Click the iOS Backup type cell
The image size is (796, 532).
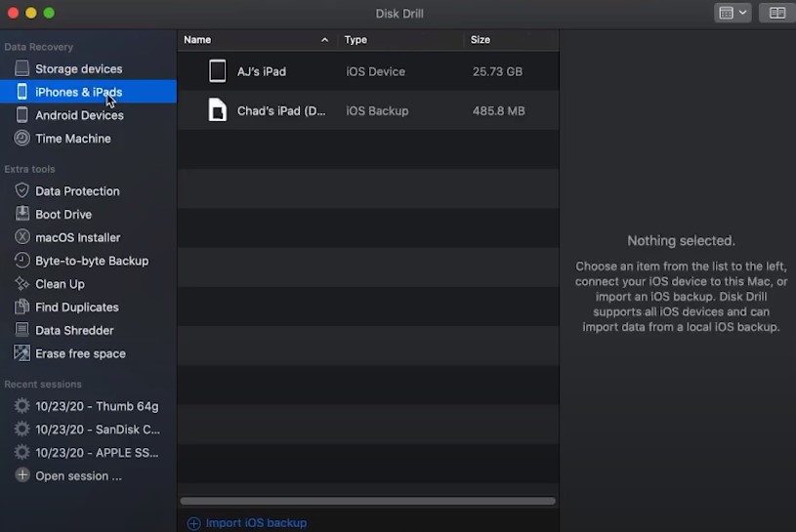coord(377,110)
